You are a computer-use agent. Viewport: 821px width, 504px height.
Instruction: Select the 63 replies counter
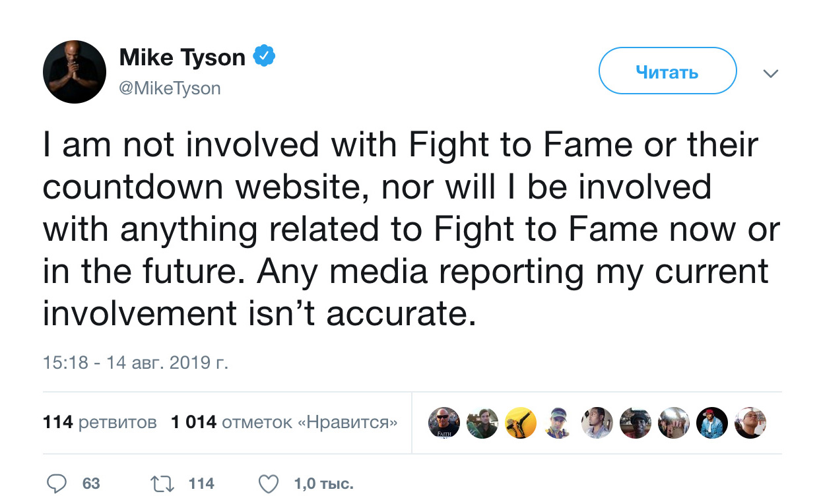click(83, 484)
